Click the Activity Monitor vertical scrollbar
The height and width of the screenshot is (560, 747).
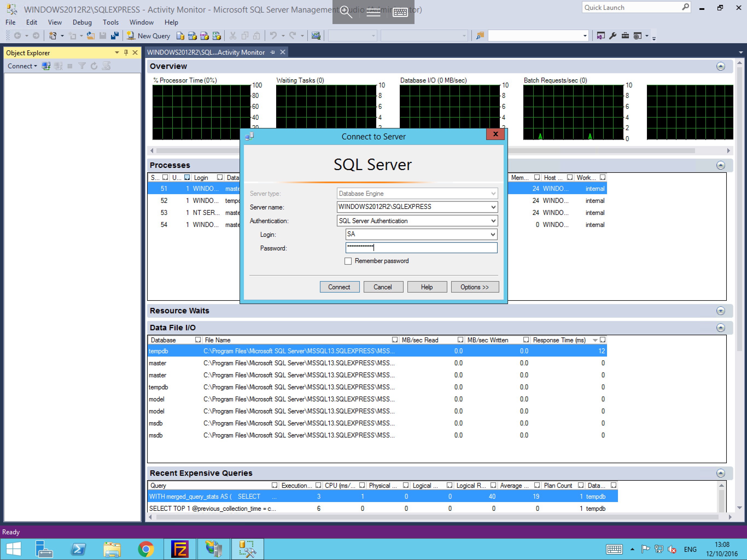tap(739, 209)
